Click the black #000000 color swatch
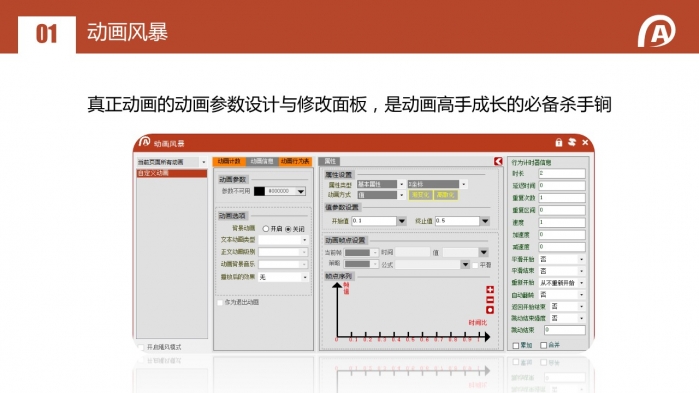The height and width of the screenshot is (393, 699). tap(259, 191)
